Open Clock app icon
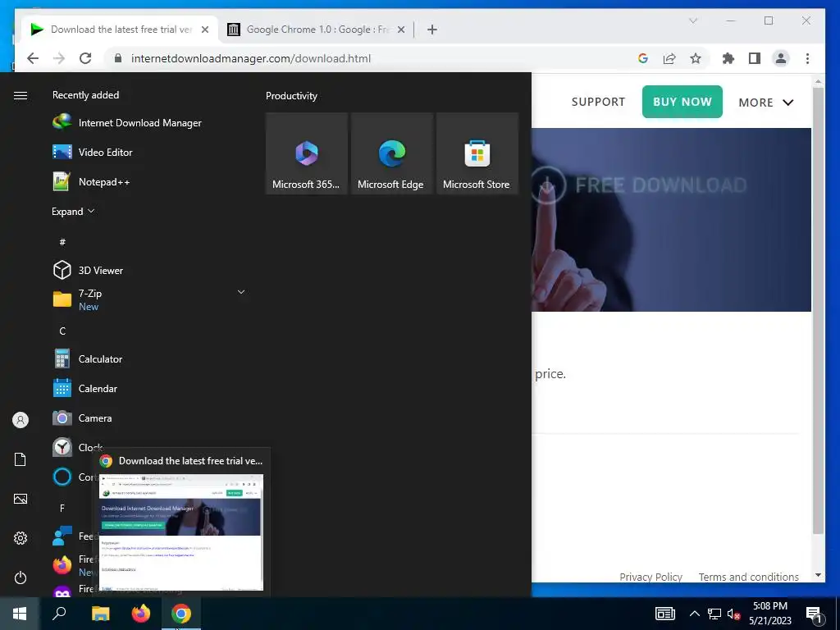Screen dimensions: 840x630 [62, 447]
